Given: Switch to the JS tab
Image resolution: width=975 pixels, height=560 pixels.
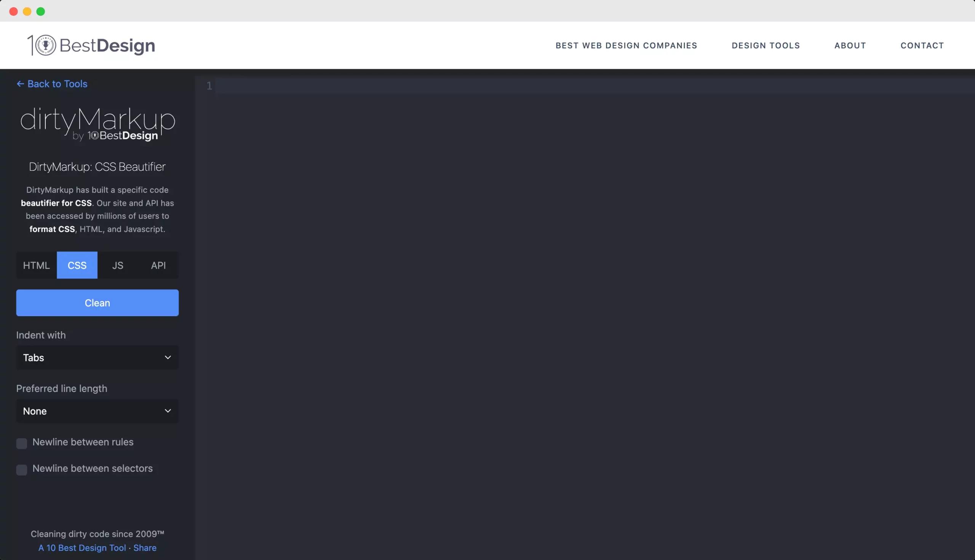Looking at the screenshot, I should pyautogui.click(x=117, y=265).
